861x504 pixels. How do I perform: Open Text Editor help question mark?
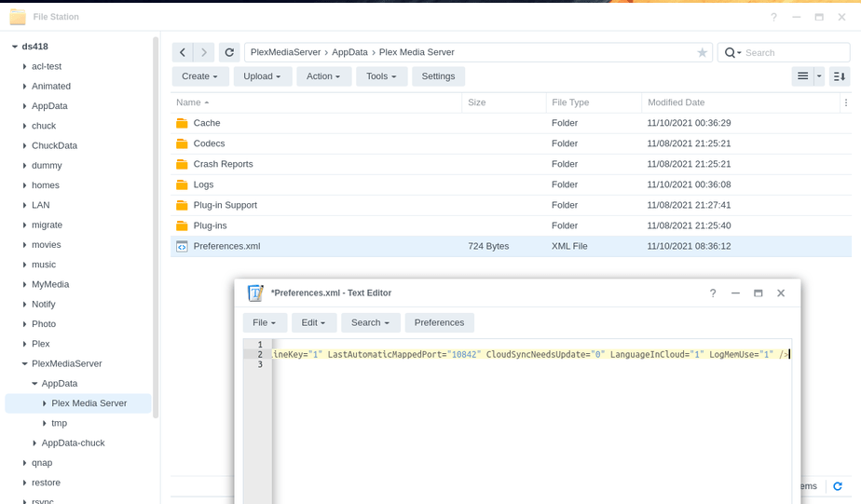(x=713, y=293)
